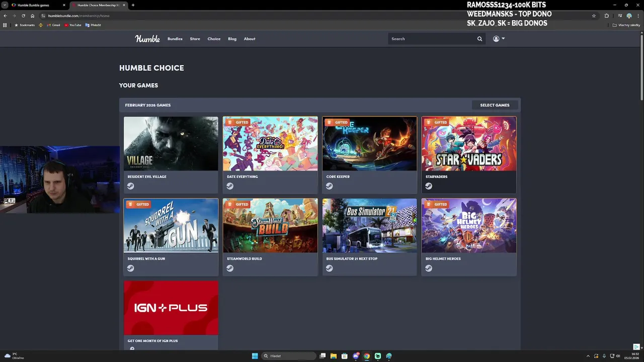Open the Resident Evil Village game card
The width and height of the screenshot is (644, 362).
pyautogui.click(x=171, y=155)
